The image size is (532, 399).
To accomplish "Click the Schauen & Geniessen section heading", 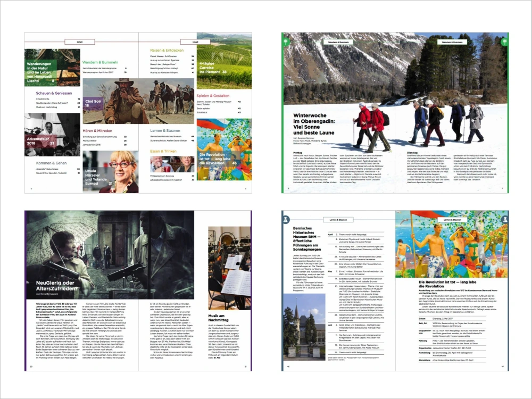I will (54, 93).
